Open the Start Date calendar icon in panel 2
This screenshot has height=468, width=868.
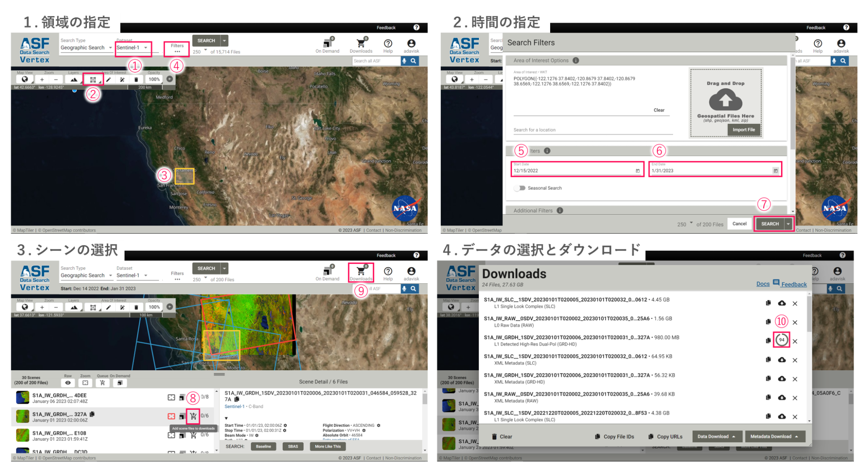click(637, 171)
